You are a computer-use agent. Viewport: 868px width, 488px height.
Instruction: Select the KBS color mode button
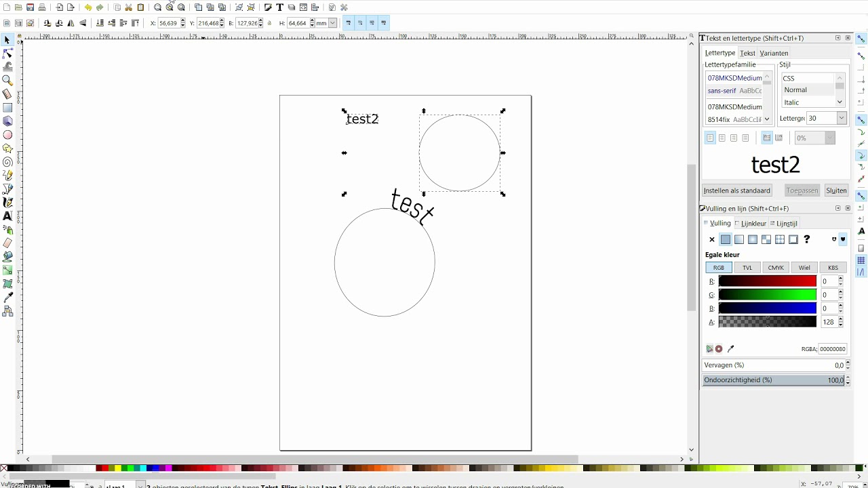click(x=833, y=268)
